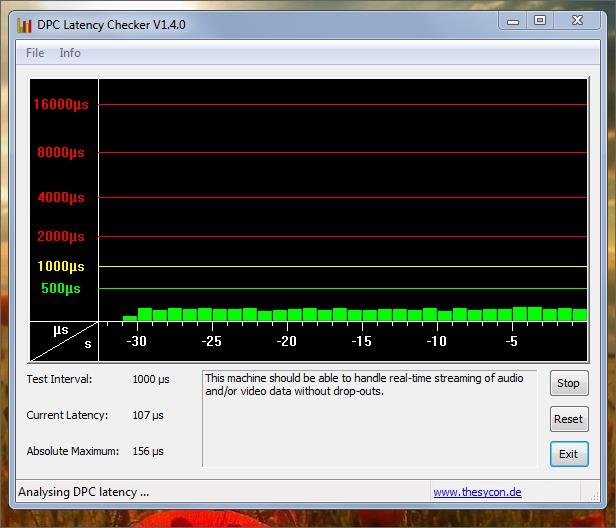This screenshot has height=528, width=616.
Task: Close the DPC Latency Checker window
Action: [x=577, y=21]
